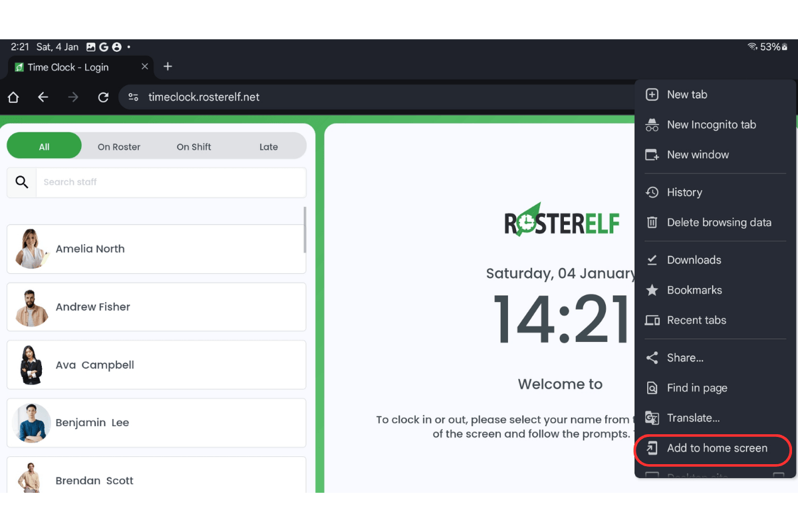Click the back navigation arrow
Image resolution: width=798 pixels, height=532 pixels.
point(43,97)
